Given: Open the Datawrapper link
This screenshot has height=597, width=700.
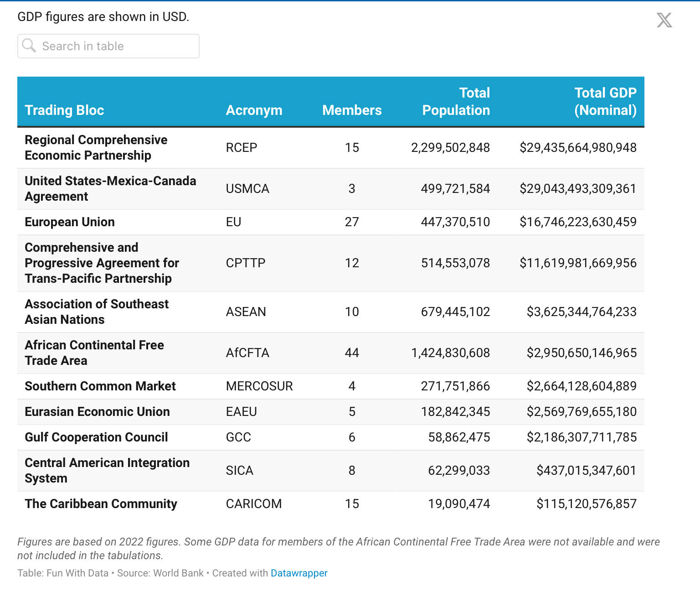Looking at the screenshot, I should pos(299,573).
